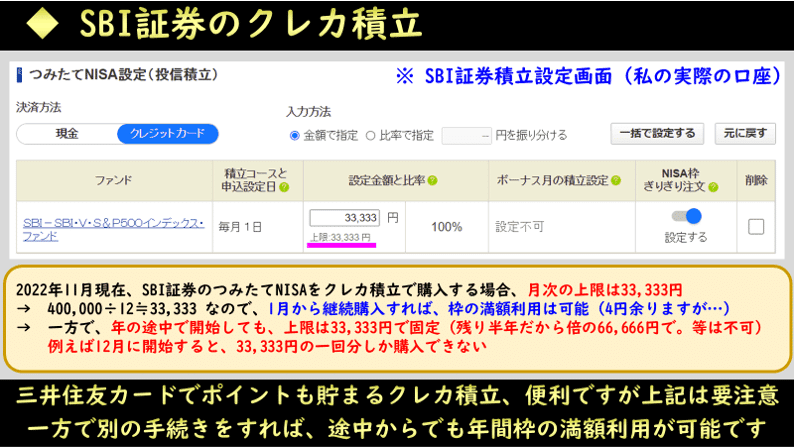The width and height of the screenshot is (794, 447).
Task: Click the 毎月1日 schedule cell
Action: (258, 227)
